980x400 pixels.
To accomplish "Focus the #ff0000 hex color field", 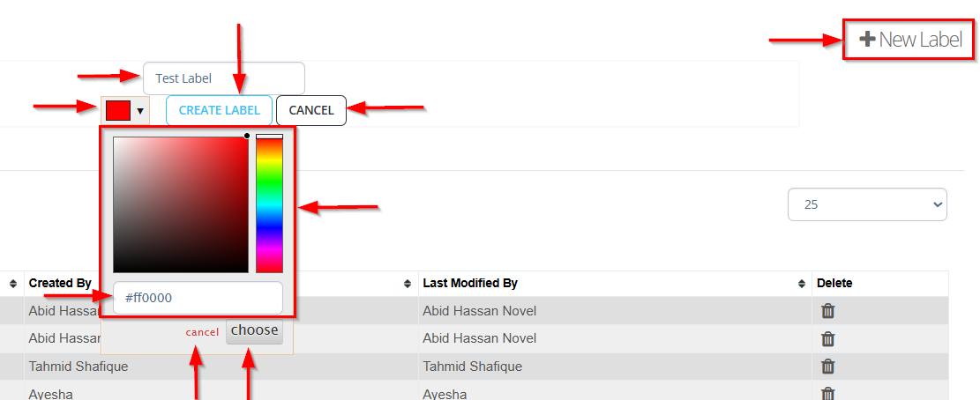I will [198, 298].
